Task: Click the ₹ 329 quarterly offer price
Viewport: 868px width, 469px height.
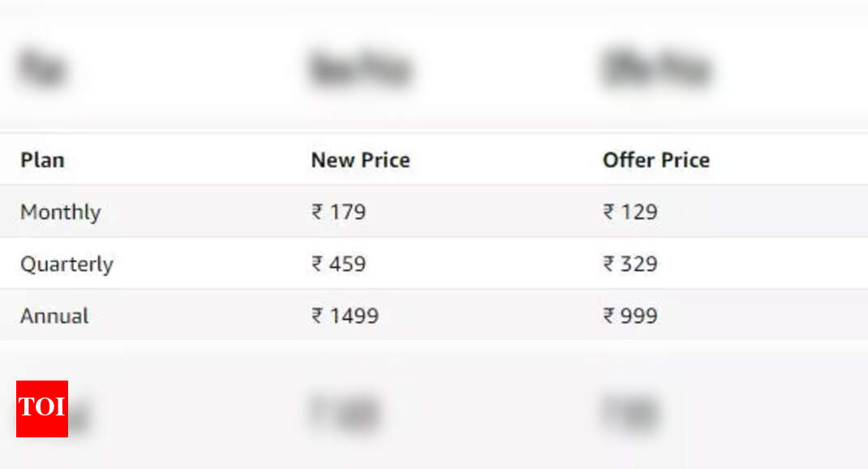Action: (x=630, y=265)
